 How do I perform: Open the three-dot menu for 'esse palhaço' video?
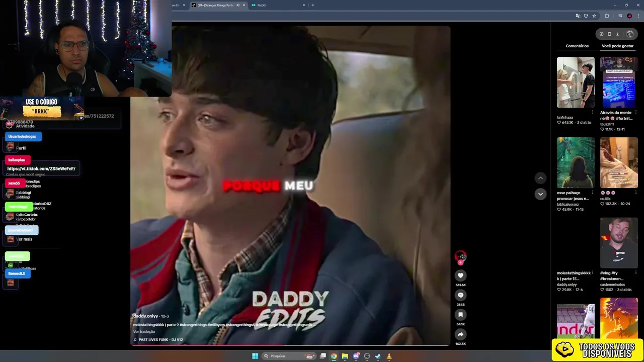(x=592, y=193)
